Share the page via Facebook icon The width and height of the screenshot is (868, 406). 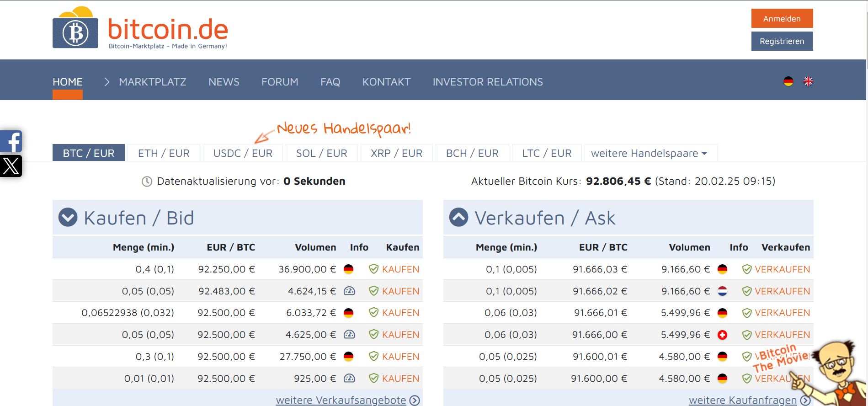(11, 142)
